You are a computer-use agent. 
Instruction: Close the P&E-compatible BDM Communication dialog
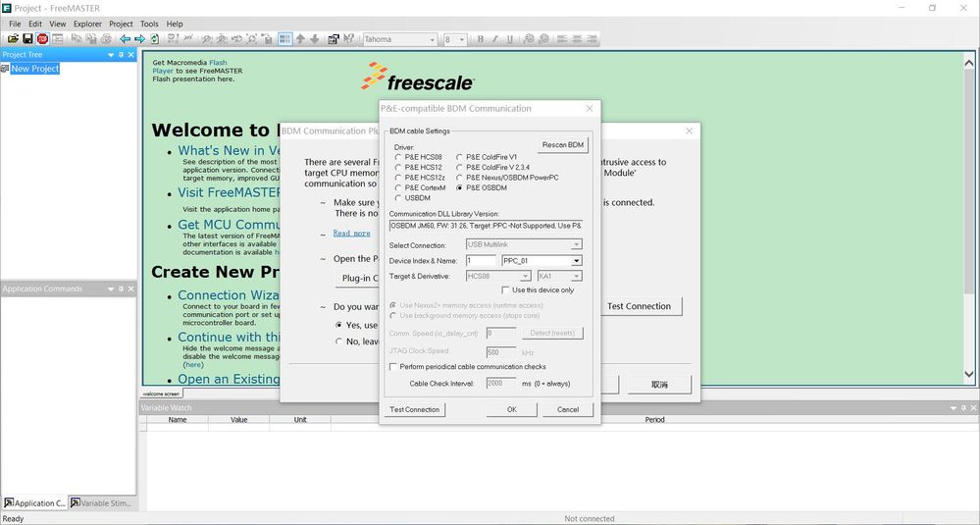pyautogui.click(x=590, y=108)
